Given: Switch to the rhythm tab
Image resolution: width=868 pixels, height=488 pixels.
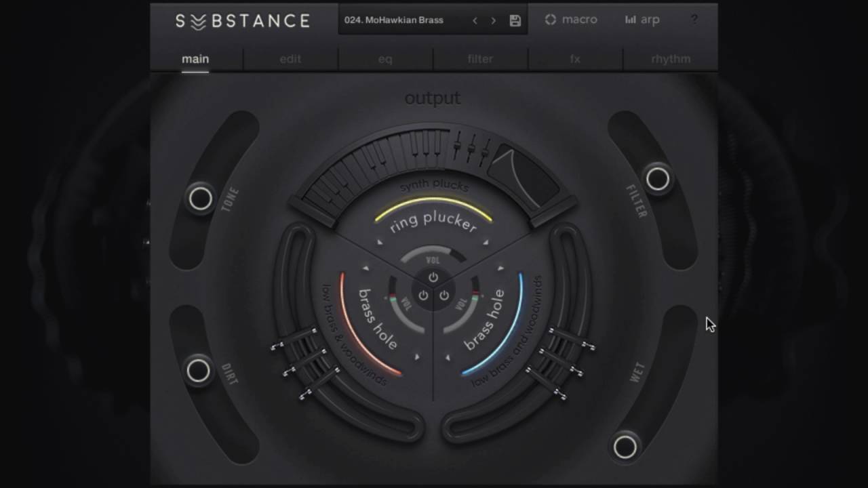Looking at the screenshot, I should point(671,59).
